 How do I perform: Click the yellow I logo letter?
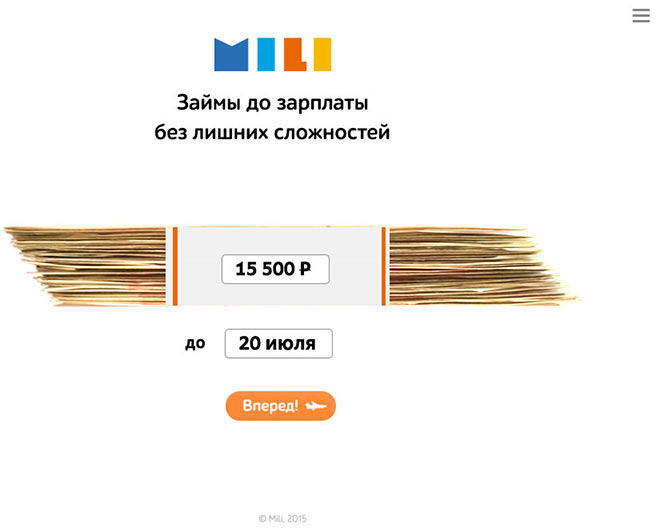(x=321, y=55)
